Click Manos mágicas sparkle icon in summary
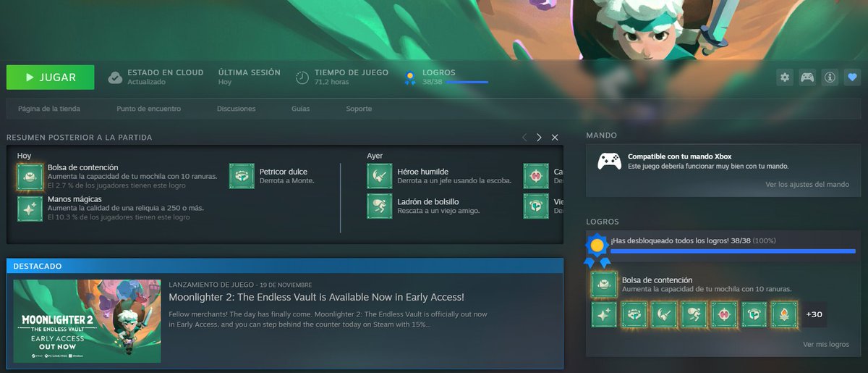Image resolution: width=868 pixels, height=373 pixels. [x=30, y=208]
